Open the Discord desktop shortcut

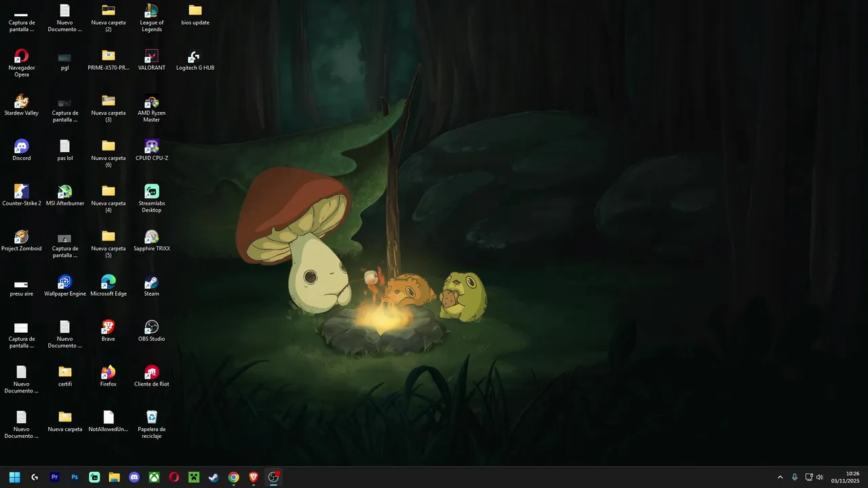(x=22, y=150)
